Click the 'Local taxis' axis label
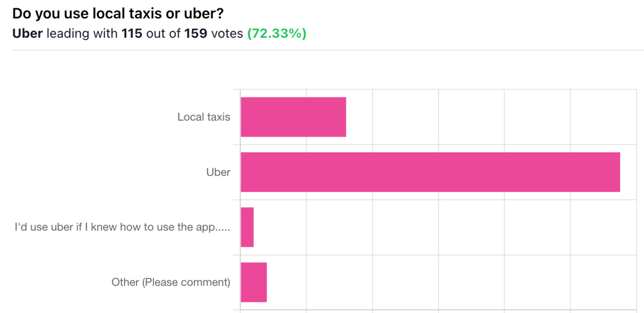The image size is (644, 313). (204, 117)
